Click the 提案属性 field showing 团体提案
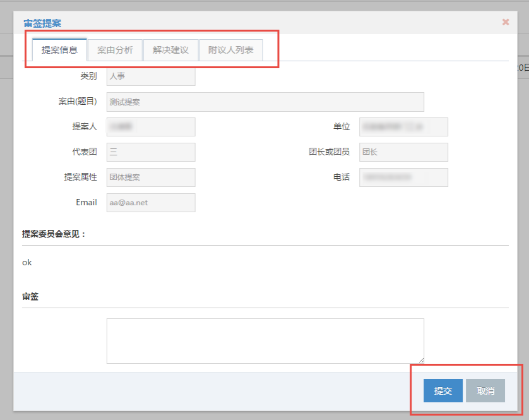Image resolution: width=529 pixels, height=420 pixels. coord(151,177)
